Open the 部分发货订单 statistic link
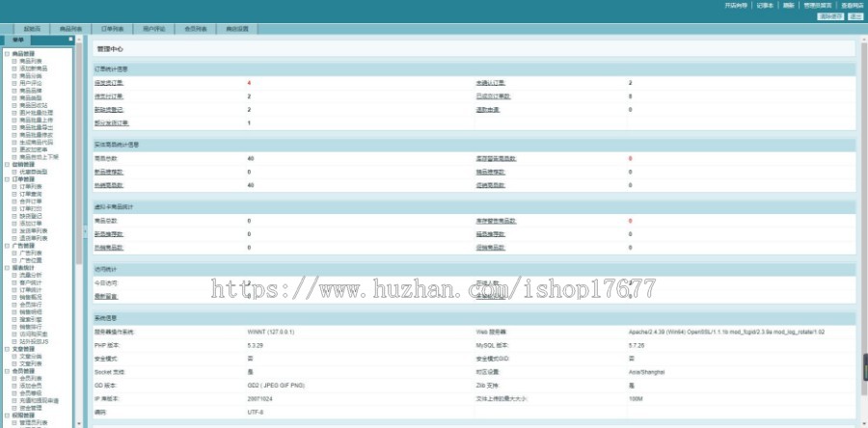 [x=112, y=122]
